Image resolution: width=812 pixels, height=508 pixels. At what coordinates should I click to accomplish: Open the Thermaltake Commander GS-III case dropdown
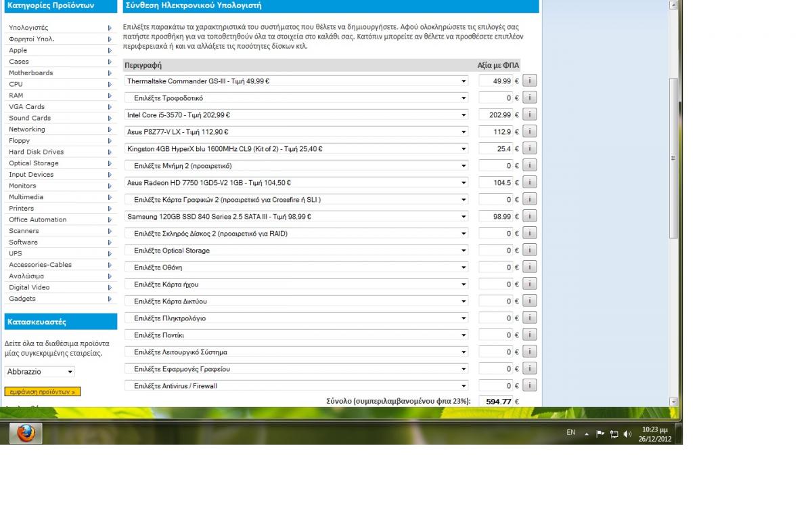point(296,81)
